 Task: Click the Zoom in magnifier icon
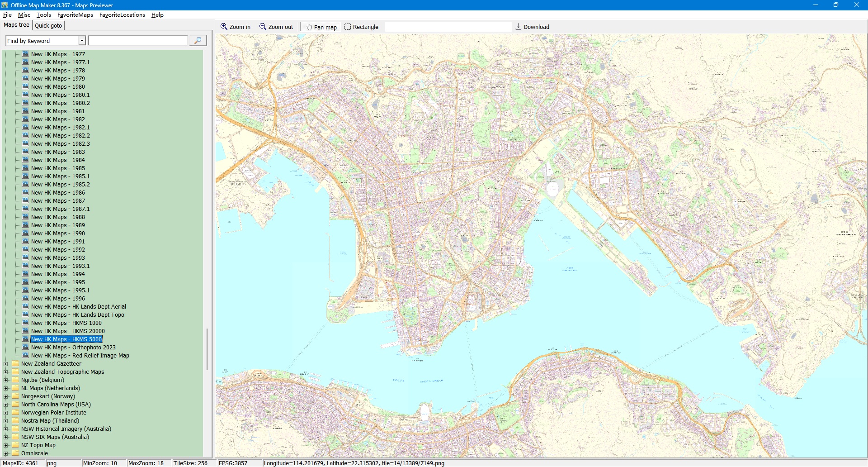point(224,27)
